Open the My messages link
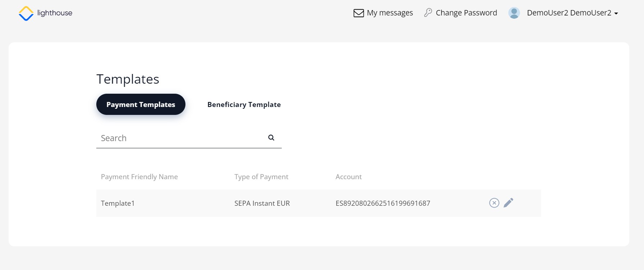Image resolution: width=644 pixels, height=270 pixels. pyautogui.click(x=390, y=13)
